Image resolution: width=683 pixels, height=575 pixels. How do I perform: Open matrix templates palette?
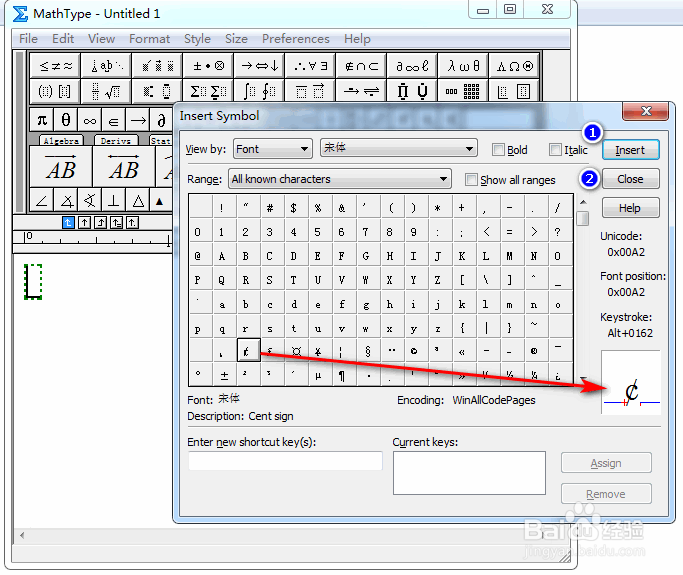(463, 91)
